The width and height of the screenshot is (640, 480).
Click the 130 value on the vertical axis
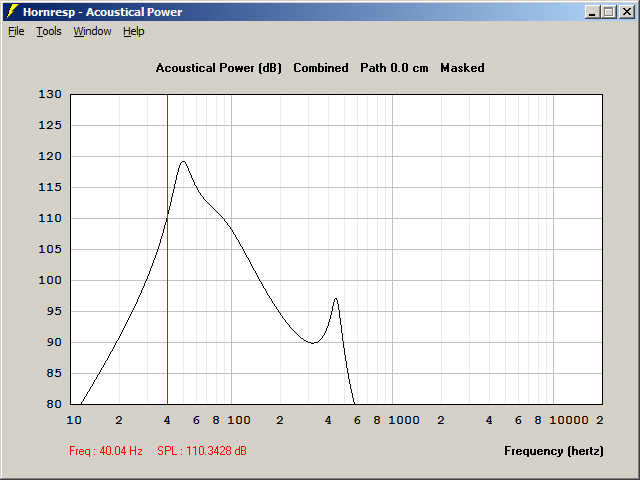[x=50, y=94]
